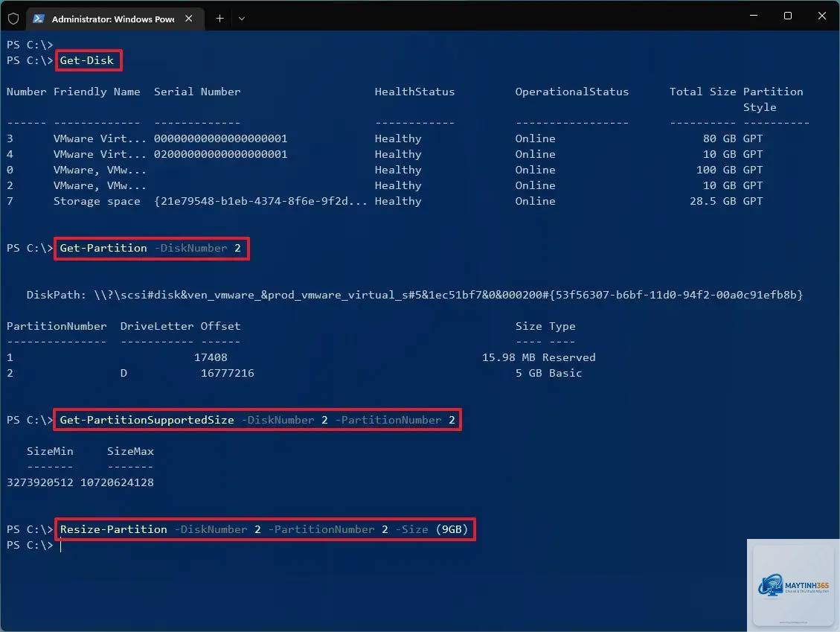Screen dimensions: 840x632
Task: Click the DriveLetter column header
Action: (157, 326)
